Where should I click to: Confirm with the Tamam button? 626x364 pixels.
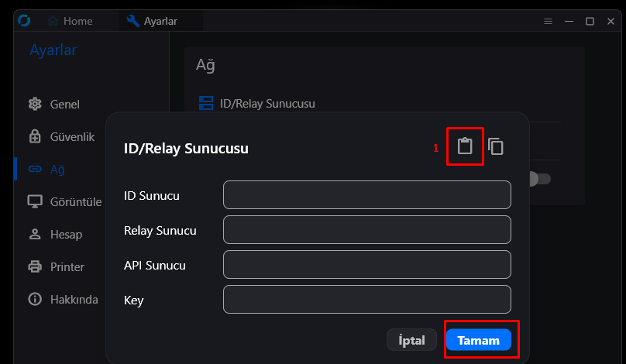(x=479, y=340)
